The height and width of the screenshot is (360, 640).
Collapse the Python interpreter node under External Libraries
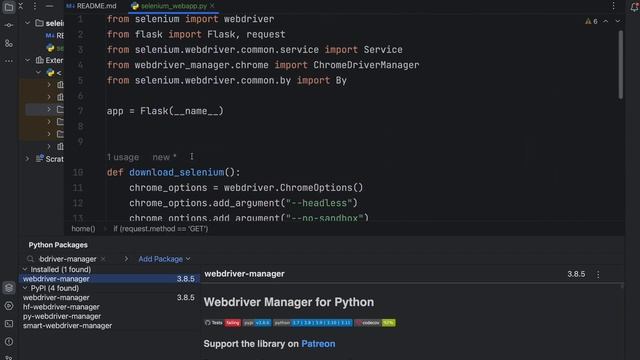pos(38,73)
